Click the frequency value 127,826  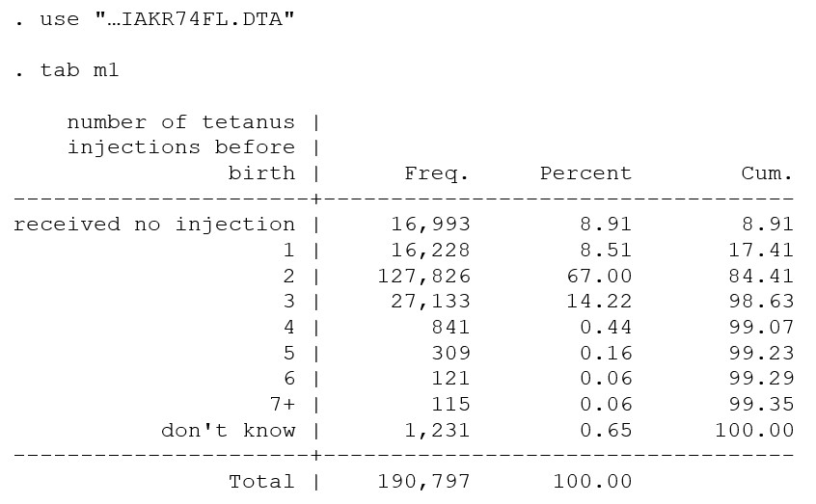423,277
